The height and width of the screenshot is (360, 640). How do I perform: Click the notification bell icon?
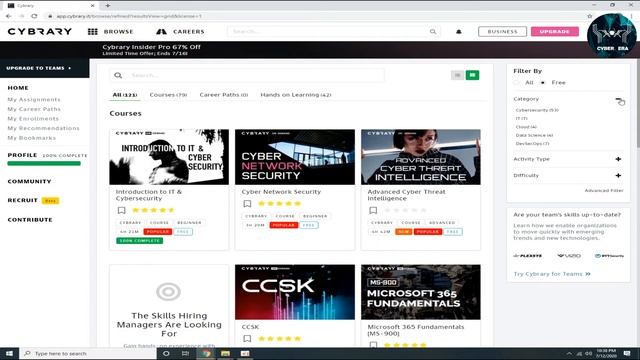(x=459, y=31)
